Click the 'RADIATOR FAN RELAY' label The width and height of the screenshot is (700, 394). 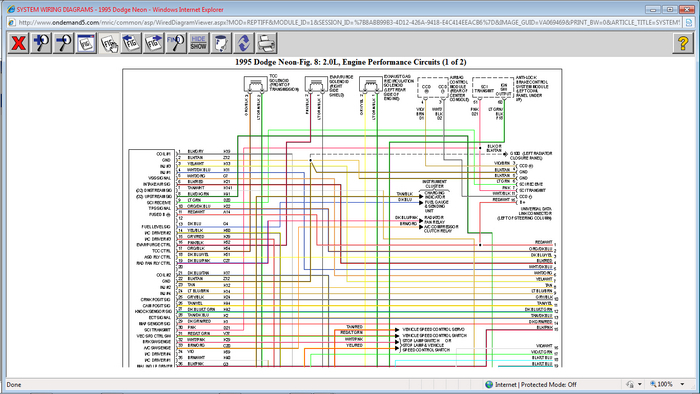click(x=434, y=220)
